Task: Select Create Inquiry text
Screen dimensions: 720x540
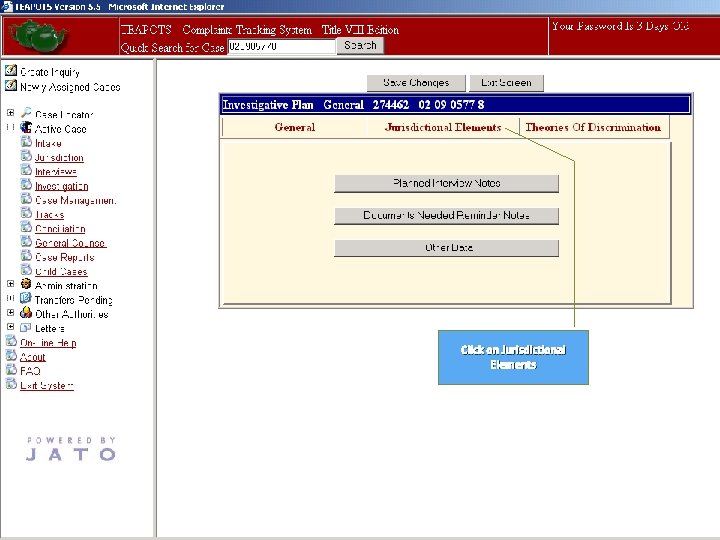Action: pyautogui.click(x=50, y=72)
